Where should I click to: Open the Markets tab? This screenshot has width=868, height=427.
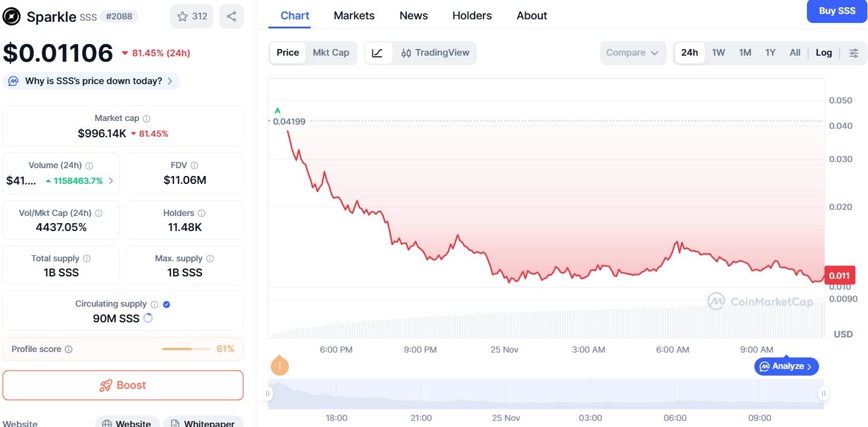click(354, 16)
